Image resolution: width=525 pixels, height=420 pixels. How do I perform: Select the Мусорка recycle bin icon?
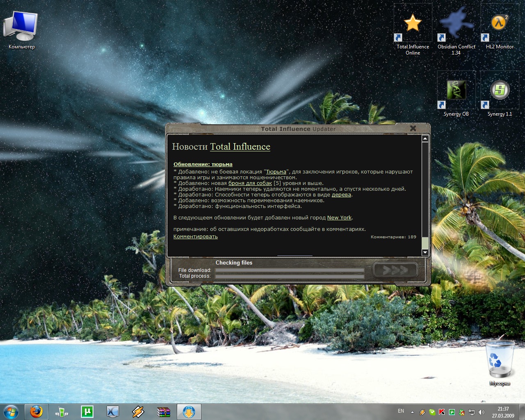[500, 363]
